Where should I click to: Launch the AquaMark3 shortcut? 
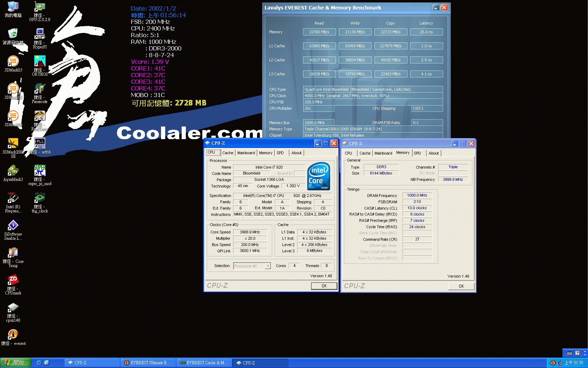click(x=13, y=173)
